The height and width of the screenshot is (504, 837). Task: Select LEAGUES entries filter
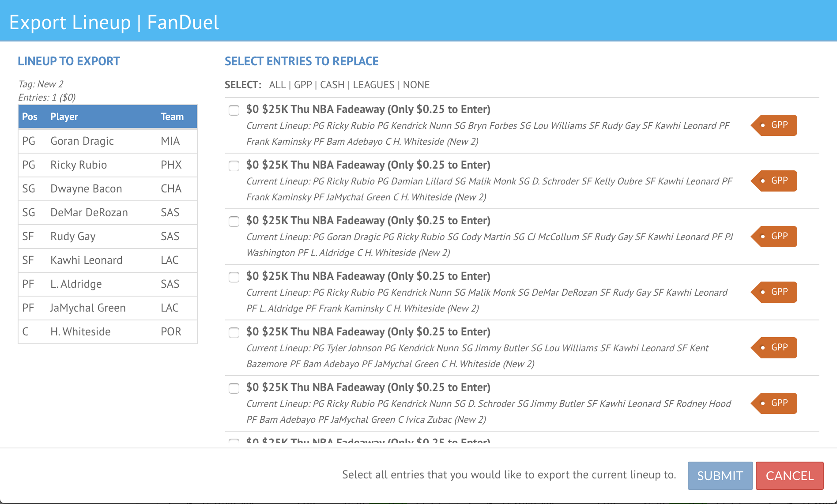point(373,84)
